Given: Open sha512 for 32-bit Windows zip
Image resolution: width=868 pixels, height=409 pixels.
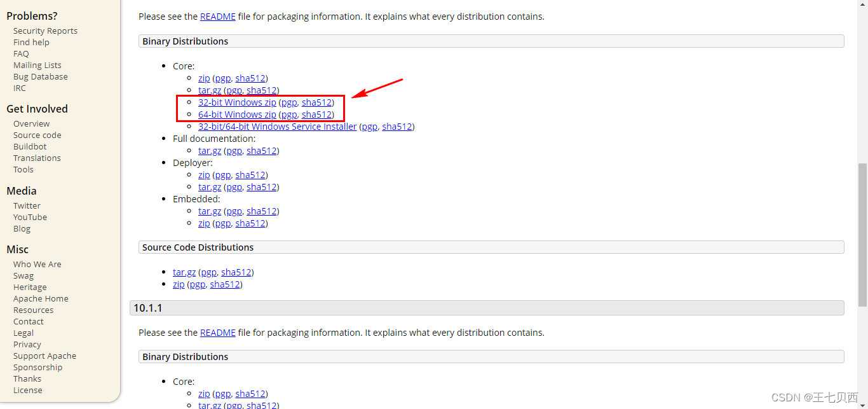Looking at the screenshot, I should click(316, 102).
